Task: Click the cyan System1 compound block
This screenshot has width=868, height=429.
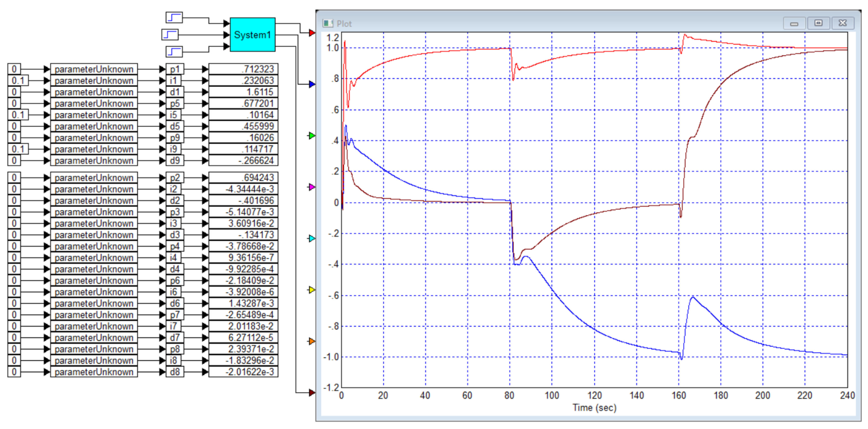Action: click(252, 34)
